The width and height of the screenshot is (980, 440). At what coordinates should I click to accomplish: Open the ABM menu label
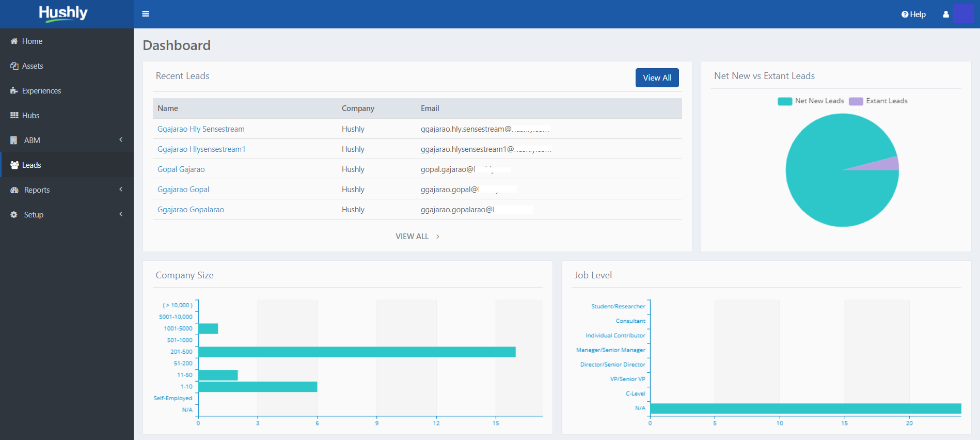32,140
